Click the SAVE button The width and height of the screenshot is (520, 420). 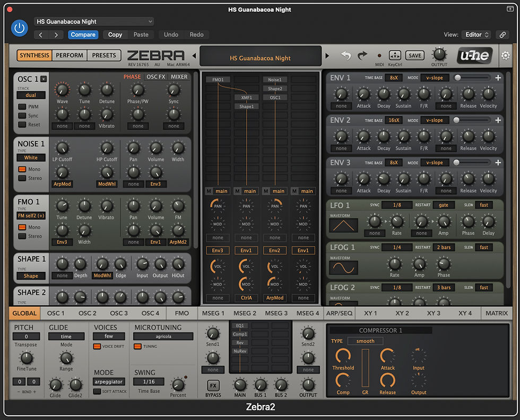(414, 55)
